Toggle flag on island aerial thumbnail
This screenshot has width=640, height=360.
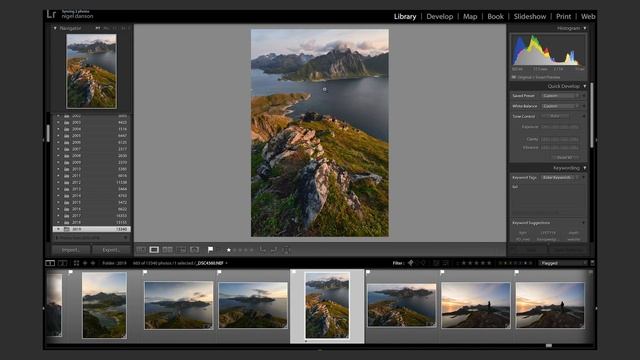[x=368, y=272]
